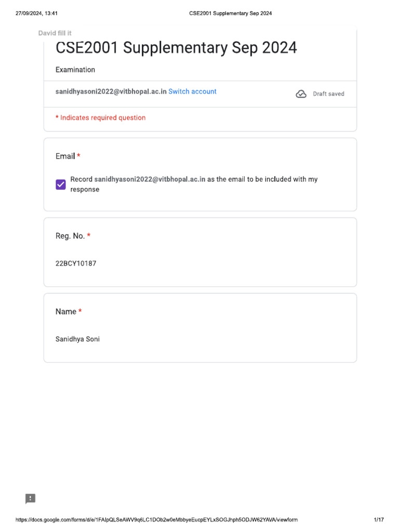
Task: Click the large CSE2001 Supplementary form heading
Action: coord(176,48)
